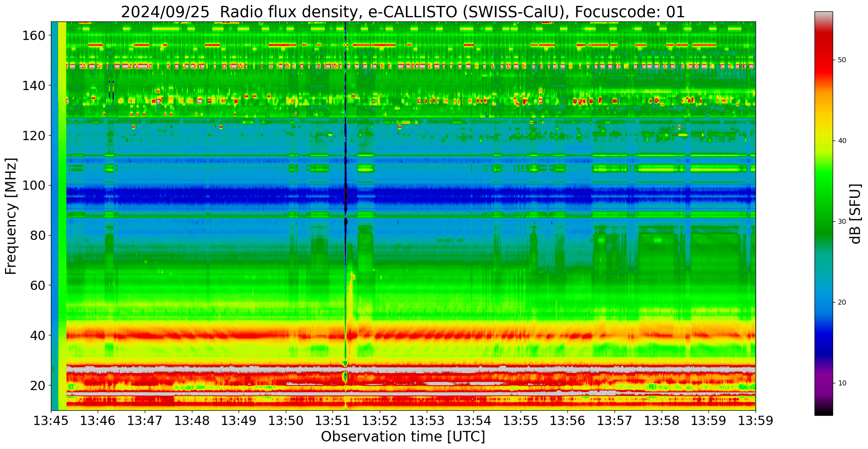
Task: Click the 120 frequency tick label
Action: coord(34,135)
